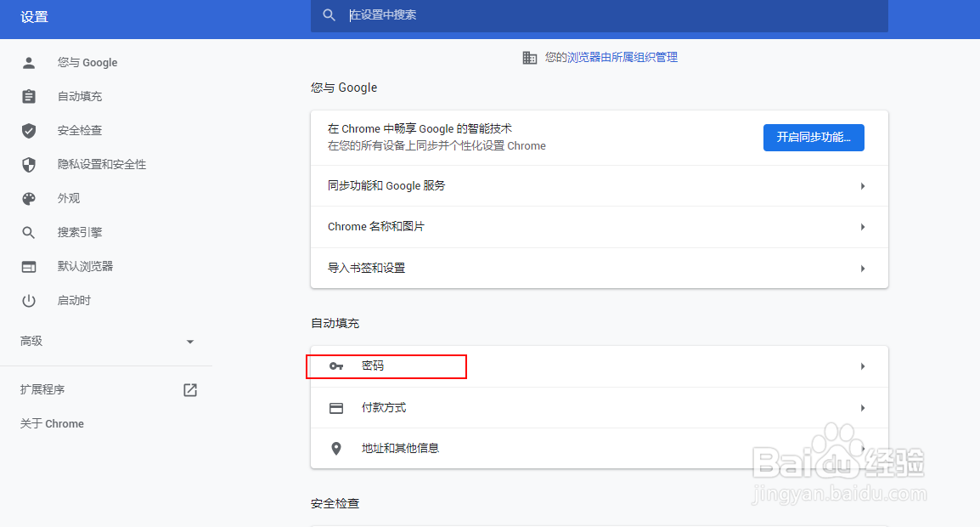Open 导入书签和设置 row
This screenshot has width=980, height=527.
click(600, 269)
